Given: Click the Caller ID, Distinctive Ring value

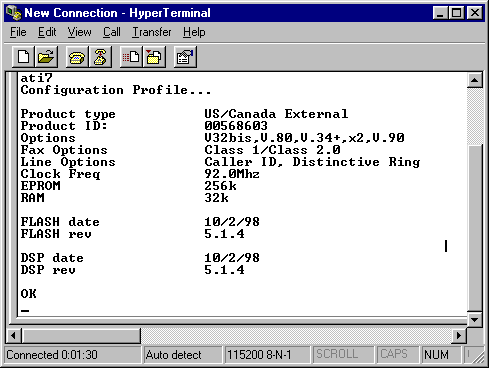Looking at the screenshot, I should pos(312,162).
